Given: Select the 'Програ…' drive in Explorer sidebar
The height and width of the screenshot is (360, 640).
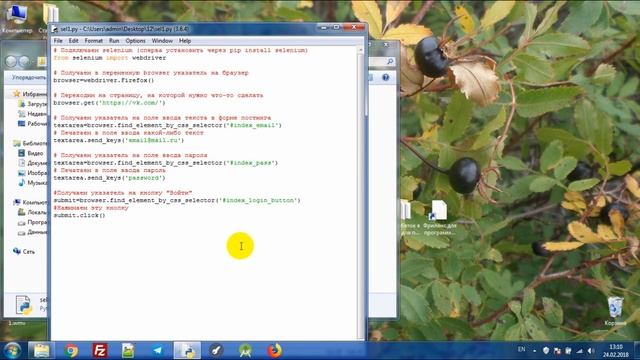Looking at the screenshot, I should 33,222.
